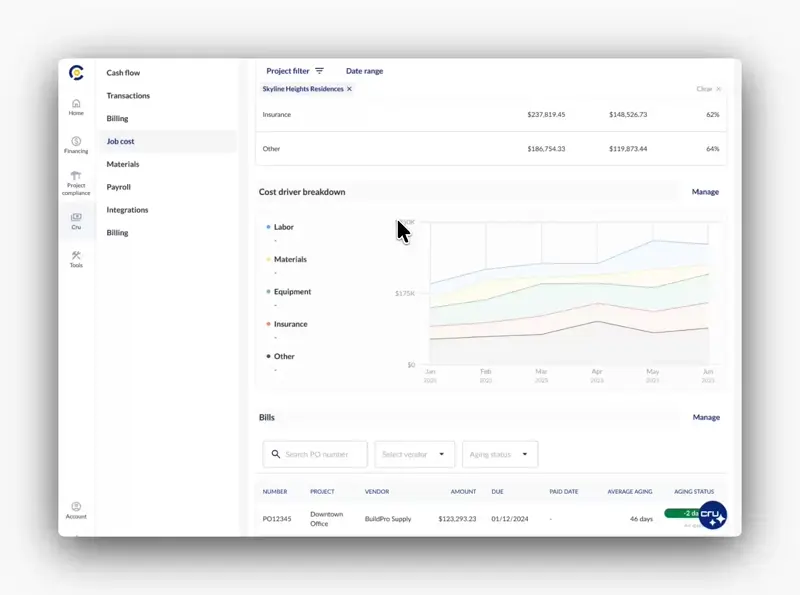Screen dimensions: 800x595
Task: Select the Cru sidebar icon
Action: tap(76, 221)
